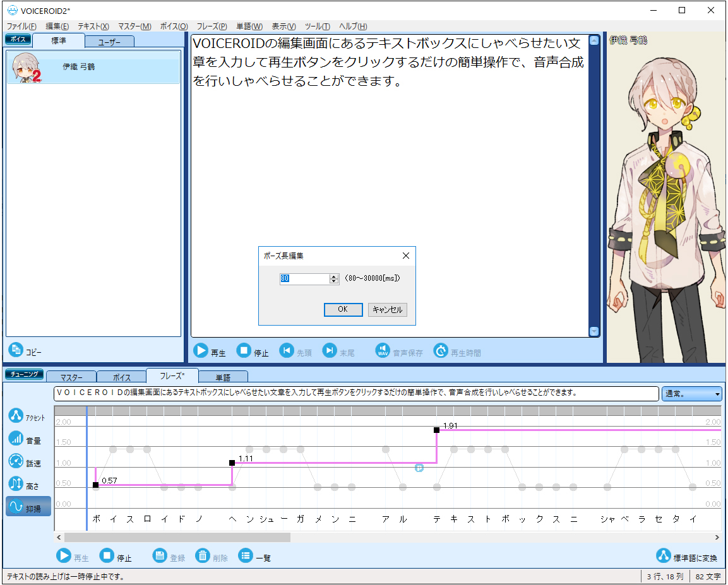Click the チューニング panel label
The image size is (728, 585).
pos(24,374)
